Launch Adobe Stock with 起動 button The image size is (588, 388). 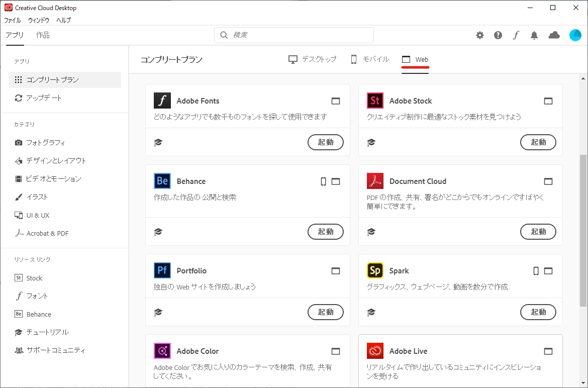tap(538, 142)
